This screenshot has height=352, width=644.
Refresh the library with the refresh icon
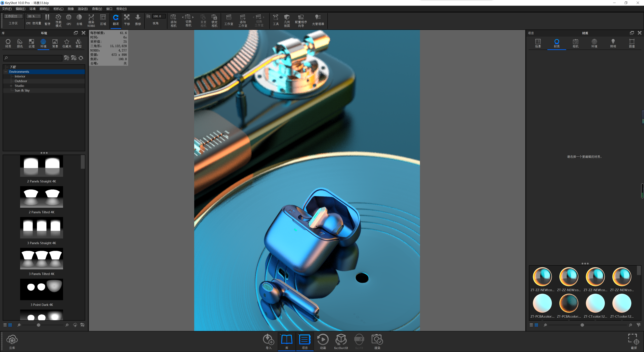81,58
